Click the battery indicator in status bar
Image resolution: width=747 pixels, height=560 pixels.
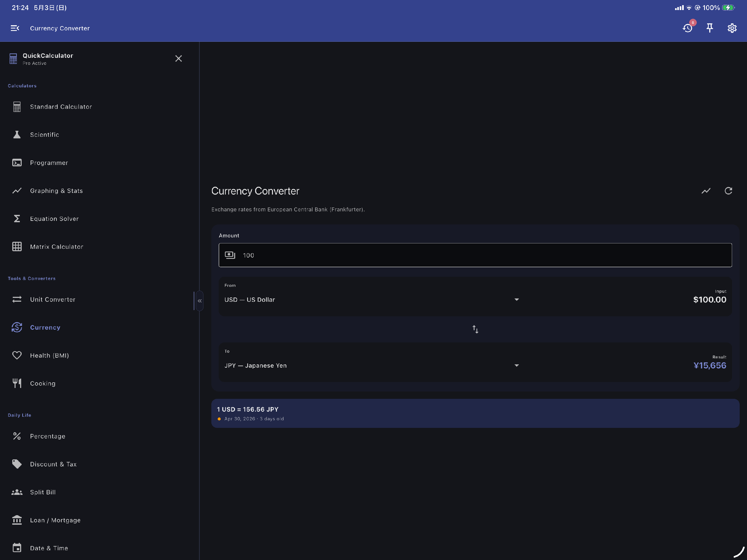tap(728, 8)
